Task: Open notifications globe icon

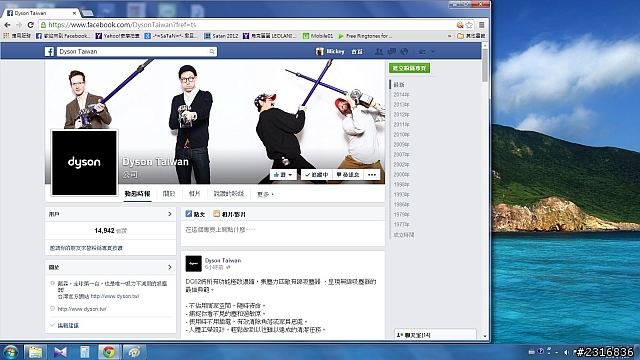Action: (x=404, y=51)
